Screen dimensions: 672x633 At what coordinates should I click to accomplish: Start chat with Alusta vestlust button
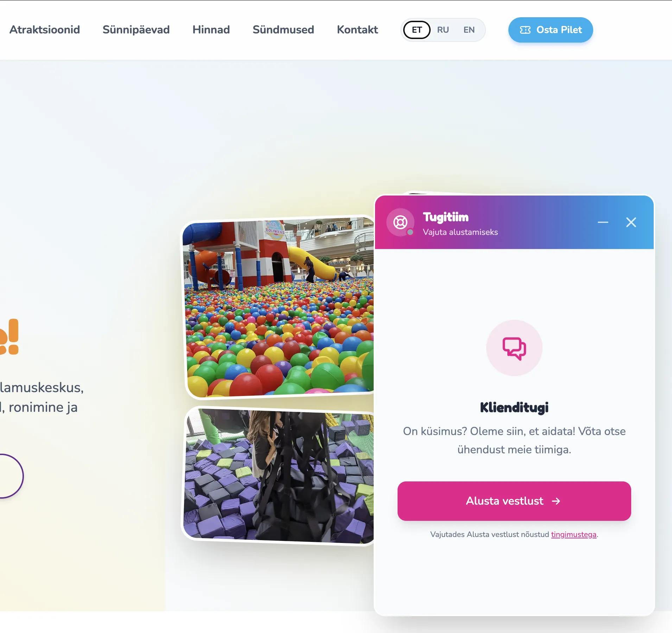[x=514, y=501]
